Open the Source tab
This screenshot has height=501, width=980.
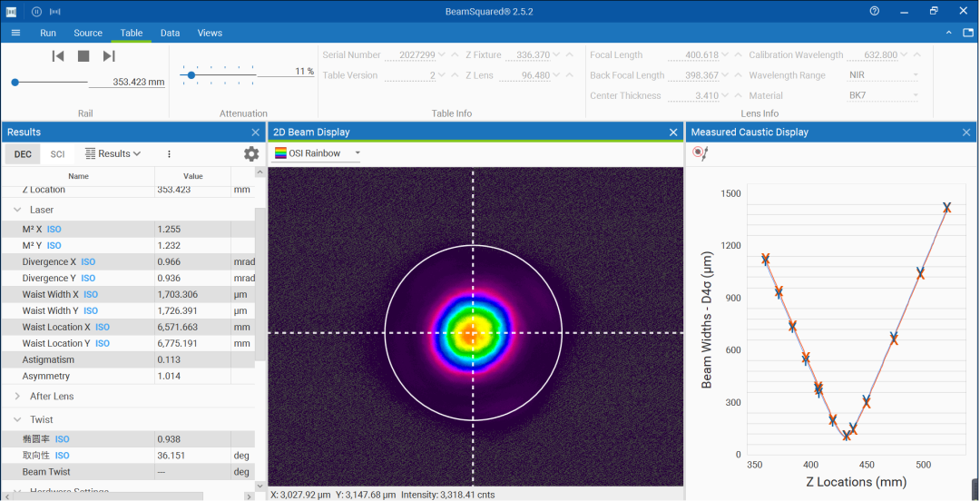pos(88,34)
